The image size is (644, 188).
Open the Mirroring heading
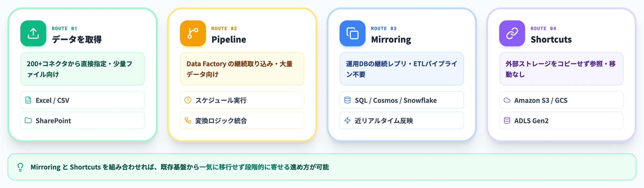pos(391,39)
